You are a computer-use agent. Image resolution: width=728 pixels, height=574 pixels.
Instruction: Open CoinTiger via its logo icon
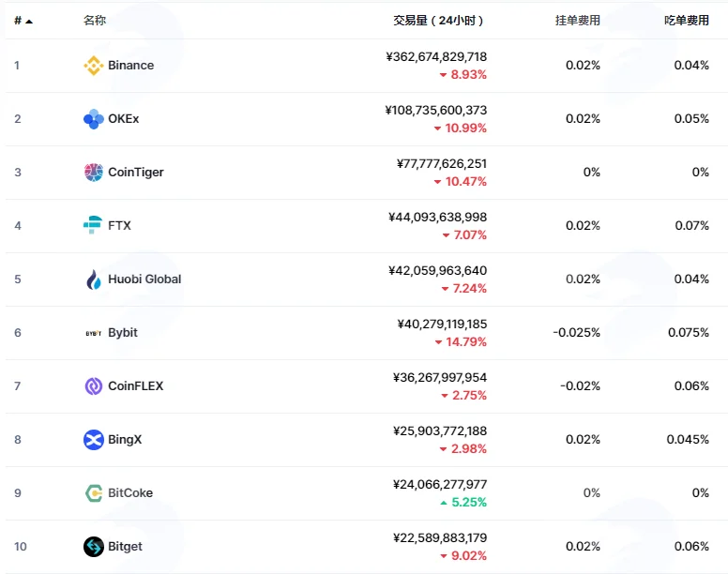coord(93,173)
